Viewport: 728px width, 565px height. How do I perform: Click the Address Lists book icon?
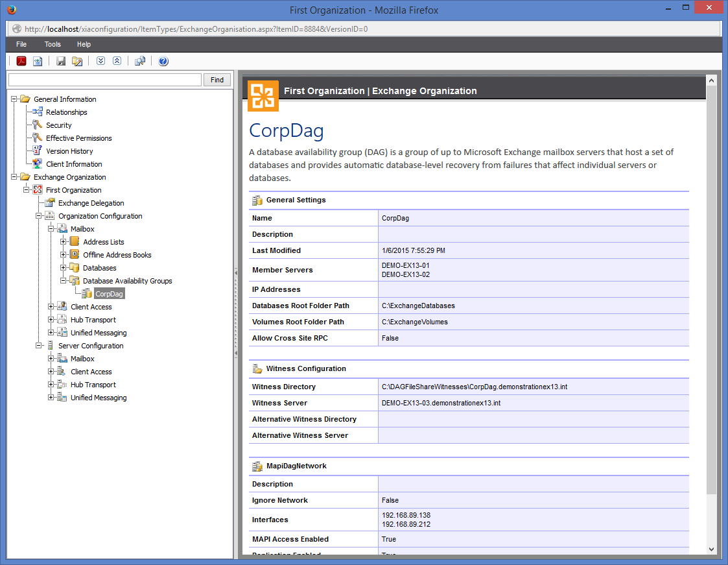(x=75, y=241)
